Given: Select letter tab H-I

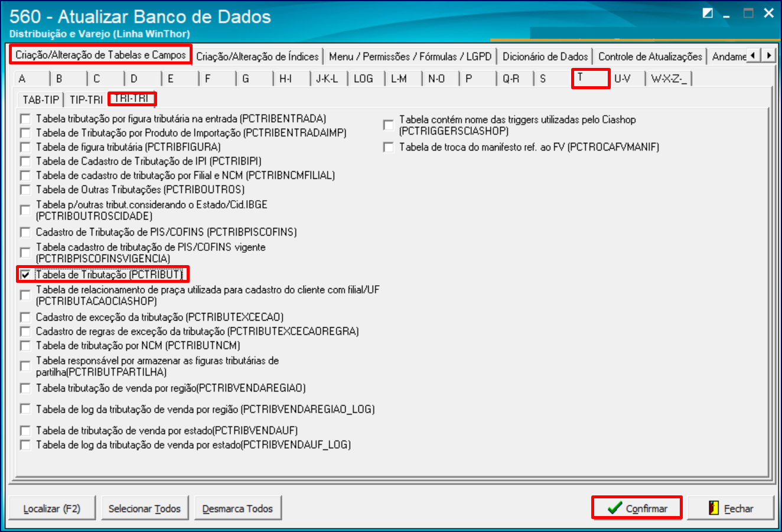Looking at the screenshot, I should (x=293, y=79).
